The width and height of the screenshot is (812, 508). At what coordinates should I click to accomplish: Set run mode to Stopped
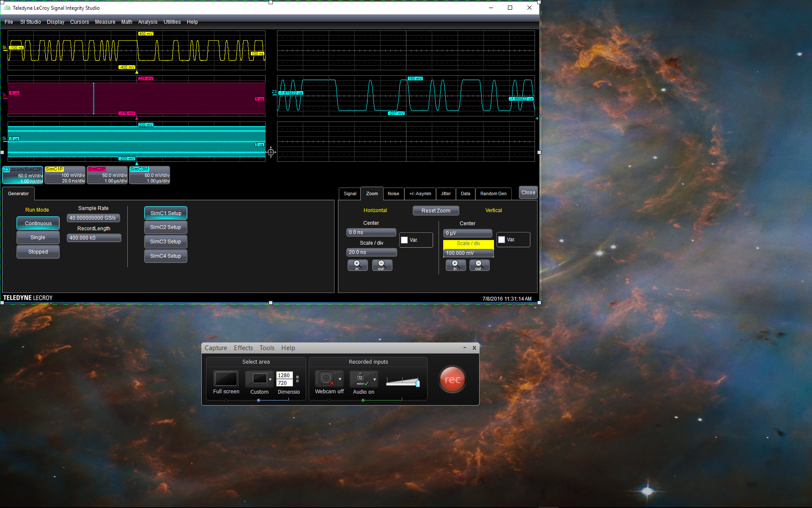point(38,252)
